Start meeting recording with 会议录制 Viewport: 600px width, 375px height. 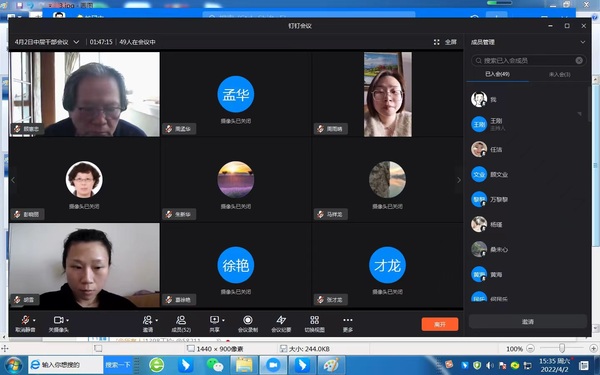248,320
